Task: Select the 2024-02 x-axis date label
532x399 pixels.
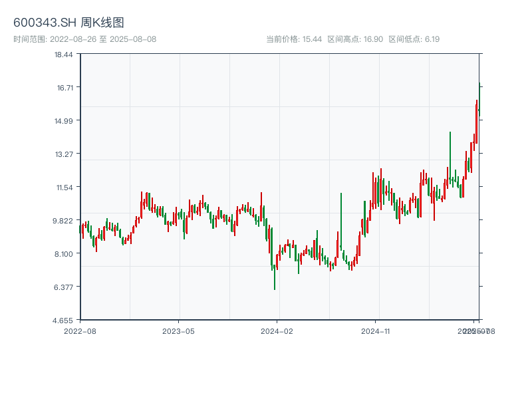Action: tap(277, 331)
